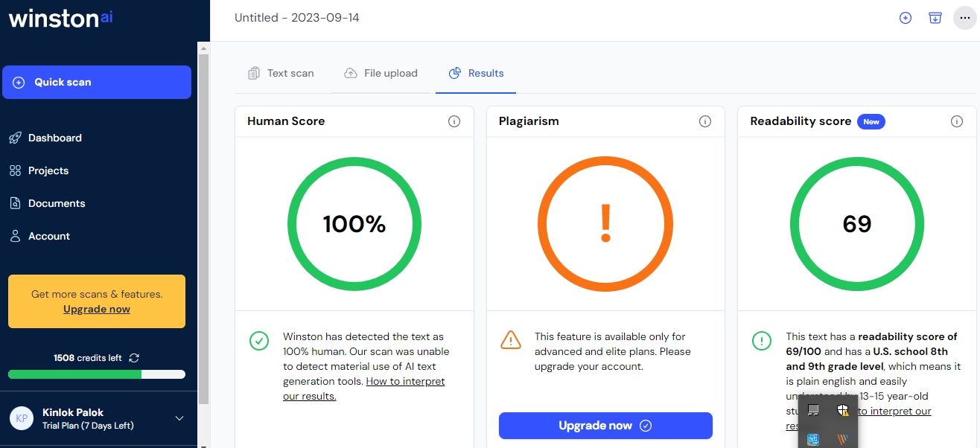Follow the yellow banner Upgrade now link
This screenshot has height=448, width=980.
click(x=97, y=309)
